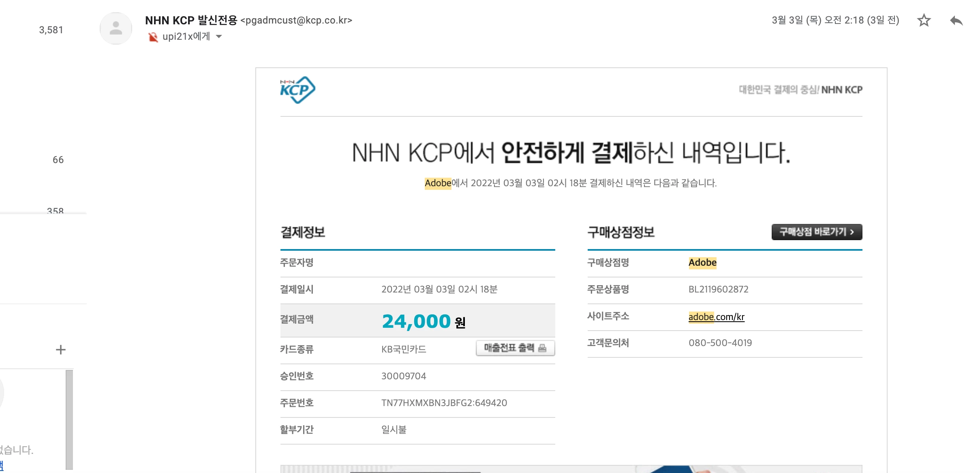Click 결제일시 value 2022년 03월 03일 02시 18분
980x473 pixels.
pyautogui.click(x=439, y=289)
